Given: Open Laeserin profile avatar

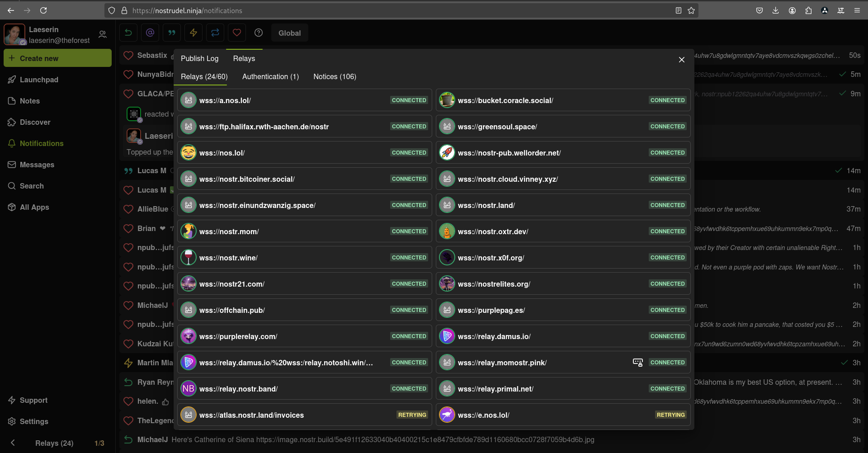Looking at the screenshot, I should [x=14, y=34].
